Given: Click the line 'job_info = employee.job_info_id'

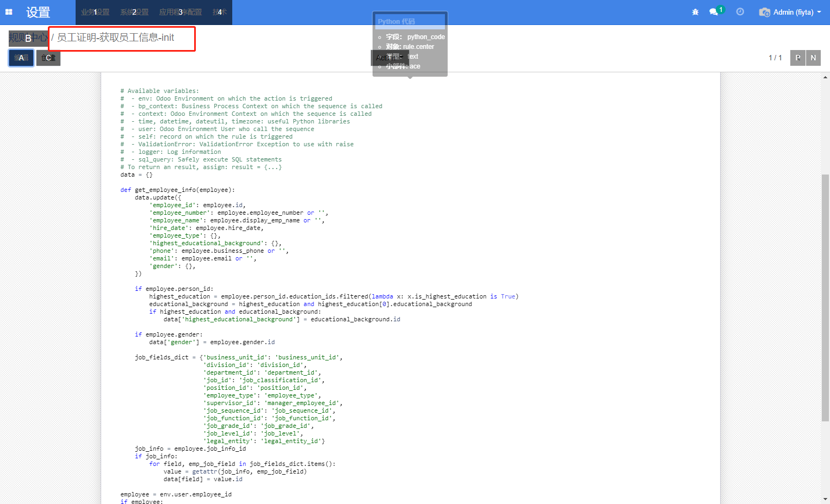Looking at the screenshot, I should coord(190,449).
